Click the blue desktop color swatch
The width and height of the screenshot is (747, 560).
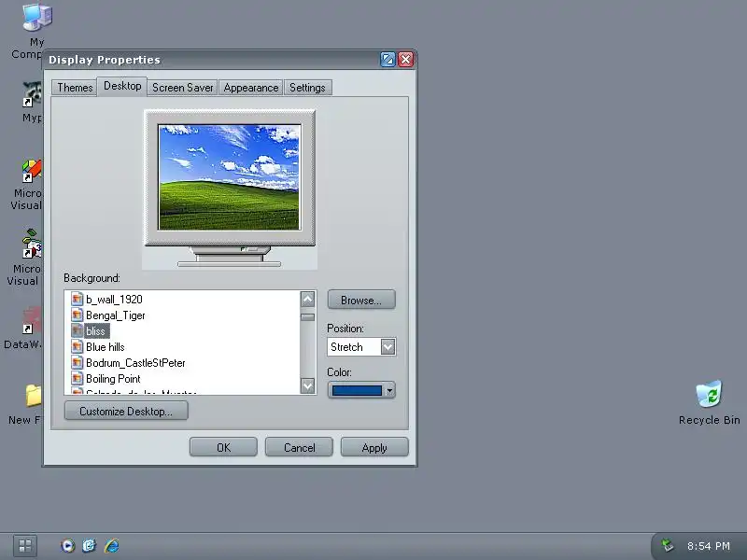(357, 390)
